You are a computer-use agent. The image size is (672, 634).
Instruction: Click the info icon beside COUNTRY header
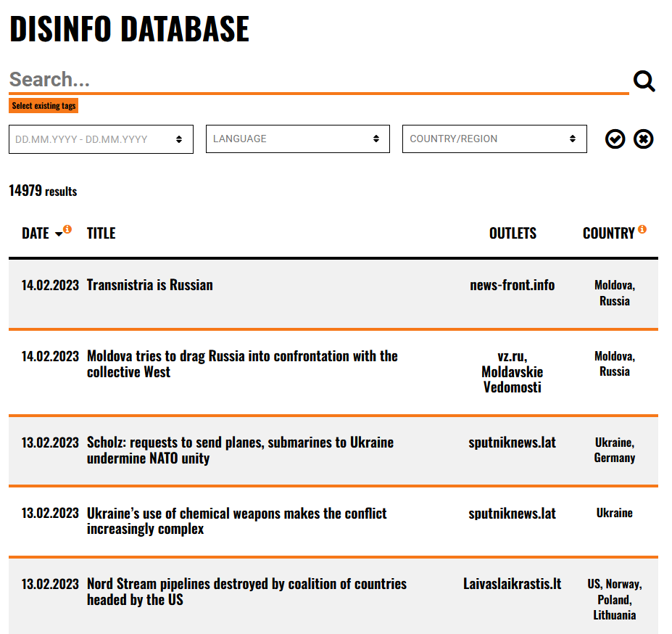tap(642, 229)
